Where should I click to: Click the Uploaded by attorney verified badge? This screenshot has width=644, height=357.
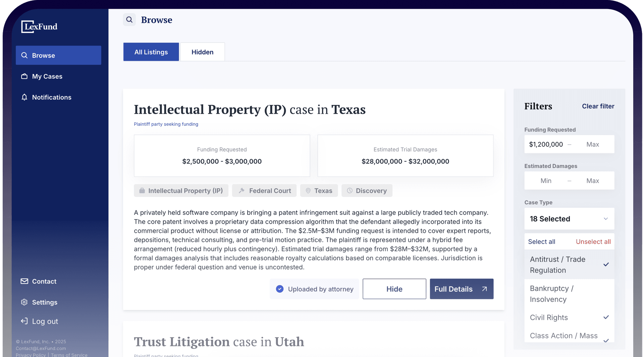click(314, 289)
